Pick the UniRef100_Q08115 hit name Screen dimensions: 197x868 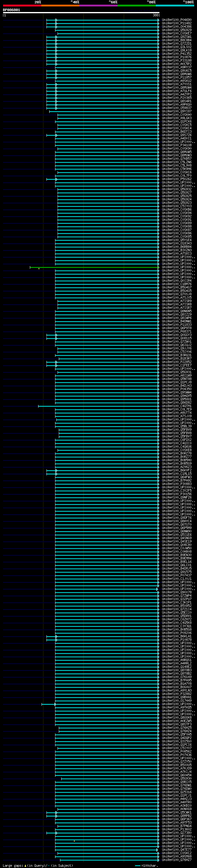coord(177,338)
